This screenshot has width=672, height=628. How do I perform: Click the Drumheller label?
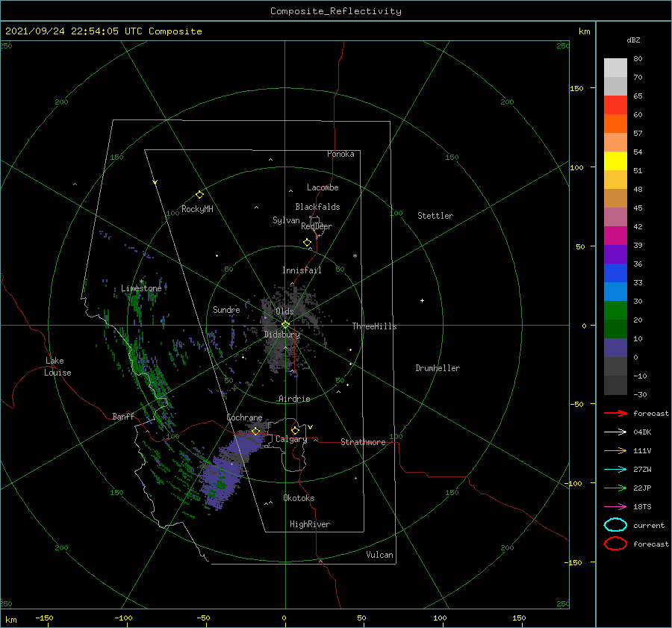438,368
